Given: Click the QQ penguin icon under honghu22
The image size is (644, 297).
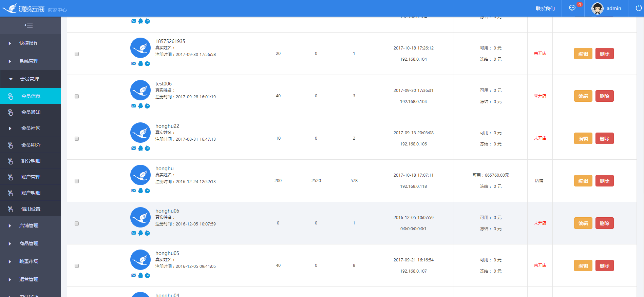Looking at the screenshot, I should 140,148.
